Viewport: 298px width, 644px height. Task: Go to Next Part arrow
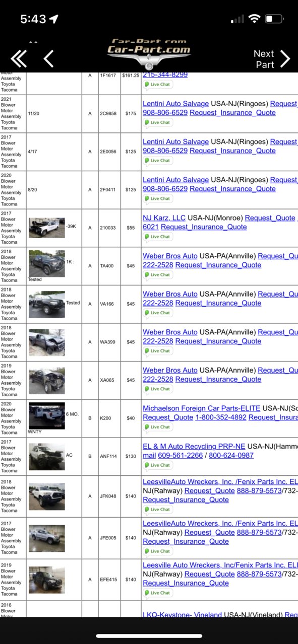(272, 59)
